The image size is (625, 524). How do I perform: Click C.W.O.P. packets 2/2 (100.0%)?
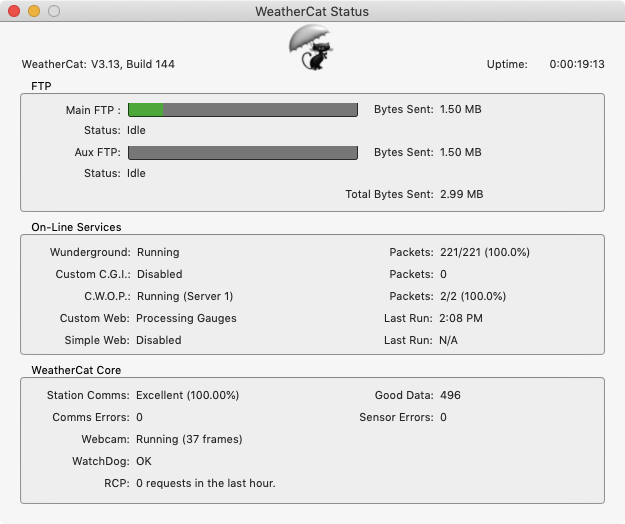[473, 296]
